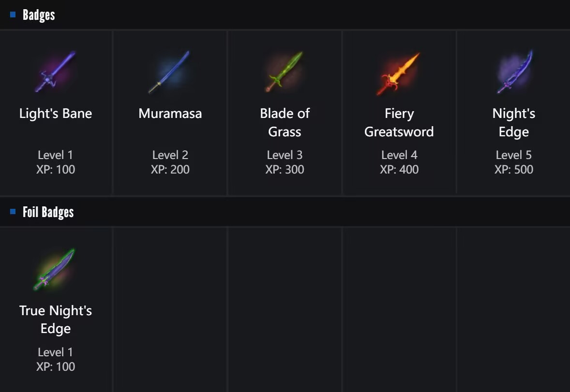This screenshot has width=570, height=392.
Task: Click the True Night's Edge title
Action: (x=56, y=319)
